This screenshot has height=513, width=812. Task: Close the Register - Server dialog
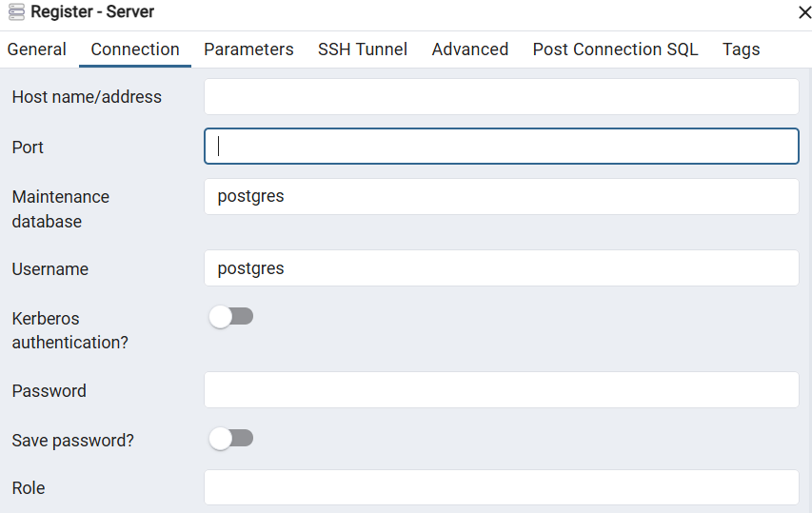803,12
